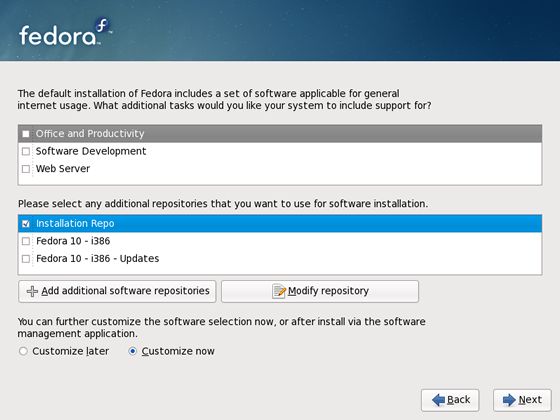Enable the Fedora 10 - i386 repository checkbox

(x=26, y=241)
